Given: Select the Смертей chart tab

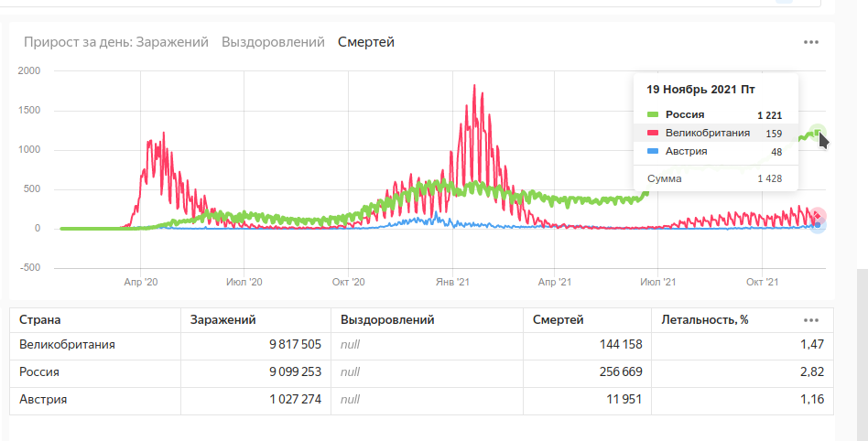Looking at the screenshot, I should (x=365, y=42).
